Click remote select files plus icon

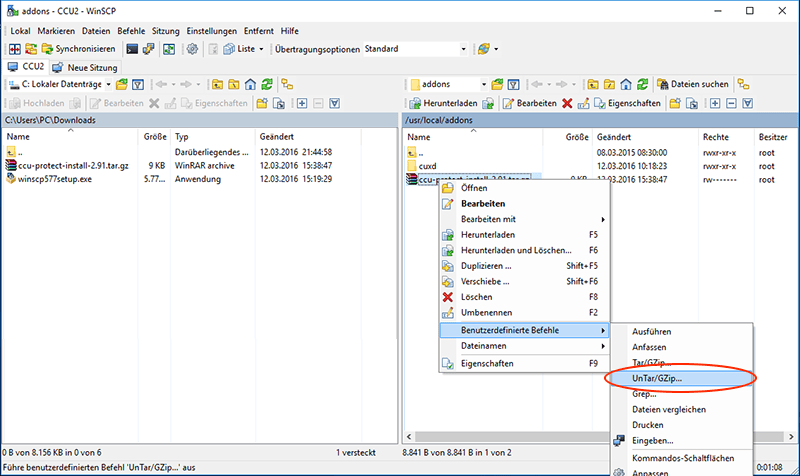pyautogui.click(x=715, y=103)
